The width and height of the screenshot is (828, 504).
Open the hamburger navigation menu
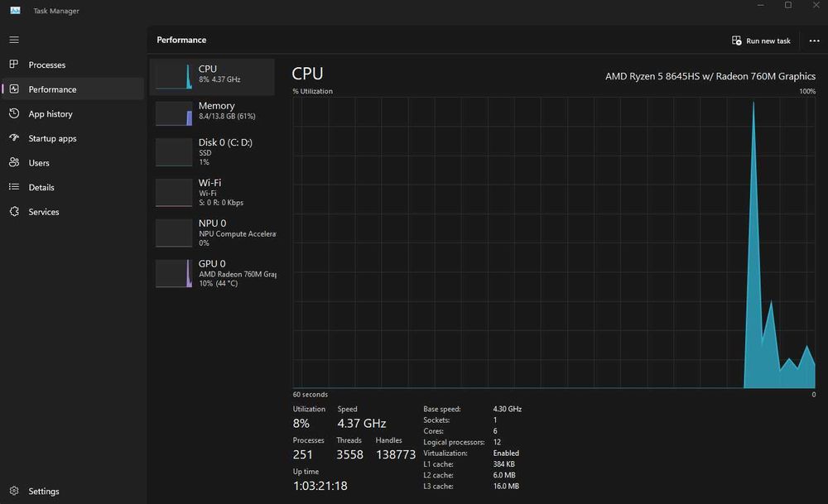(14, 40)
